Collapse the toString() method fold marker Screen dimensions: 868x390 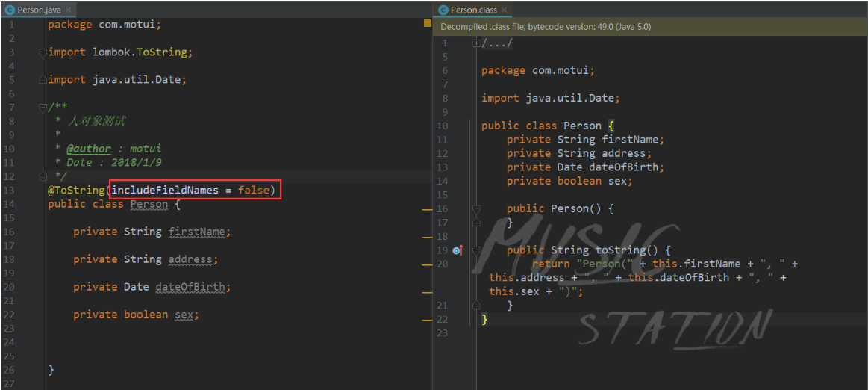(476, 250)
